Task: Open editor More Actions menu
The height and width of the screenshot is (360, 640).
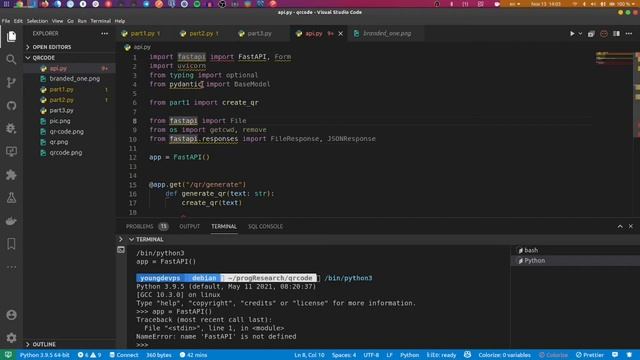Action: tap(629, 33)
